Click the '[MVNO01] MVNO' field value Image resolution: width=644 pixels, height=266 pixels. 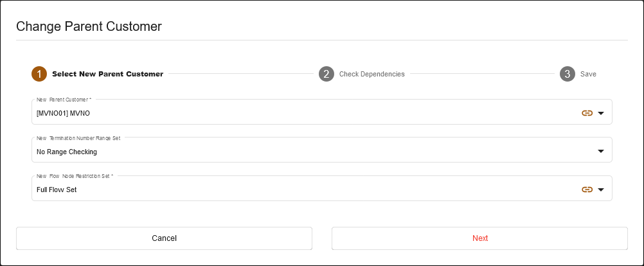point(64,114)
